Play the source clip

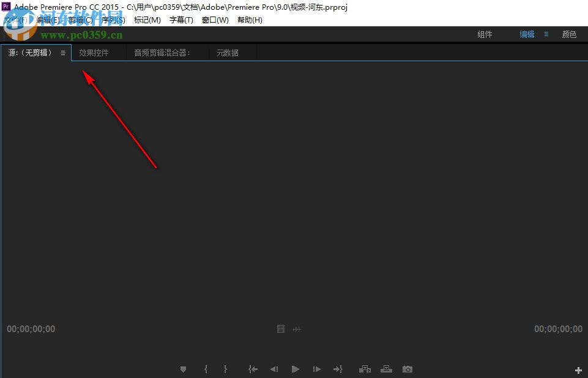(x=295, y=369)
